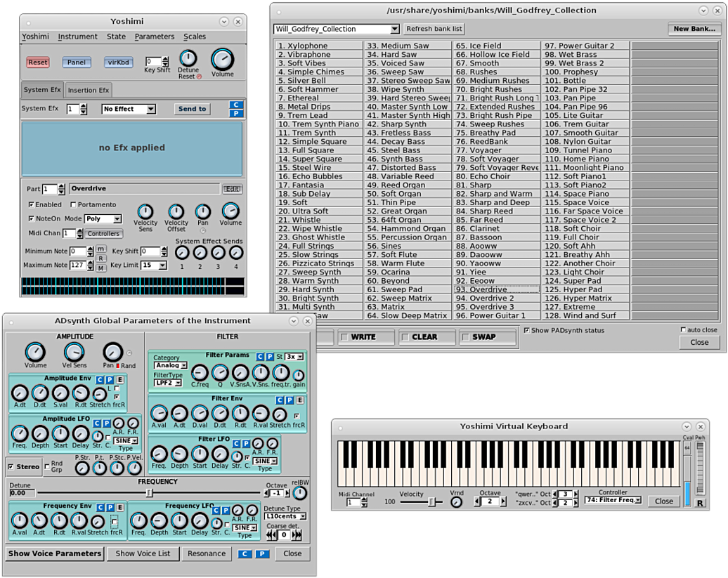Click the R reset button on Virtual Keyboard
The image size is (728, 578).
click(x=700, y=503)
